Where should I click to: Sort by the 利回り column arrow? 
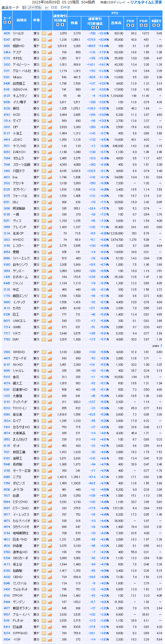click(154, 25)
